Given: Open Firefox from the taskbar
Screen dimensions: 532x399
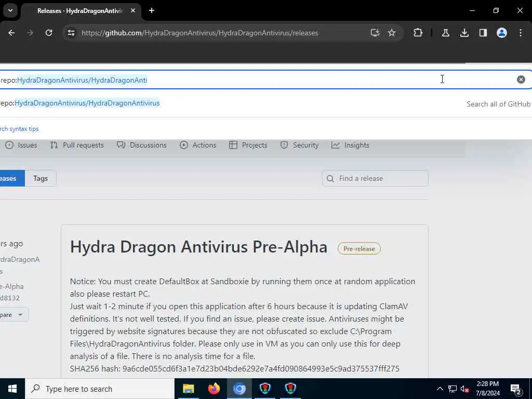Looking at the screenshot, I should click(214, 389).
